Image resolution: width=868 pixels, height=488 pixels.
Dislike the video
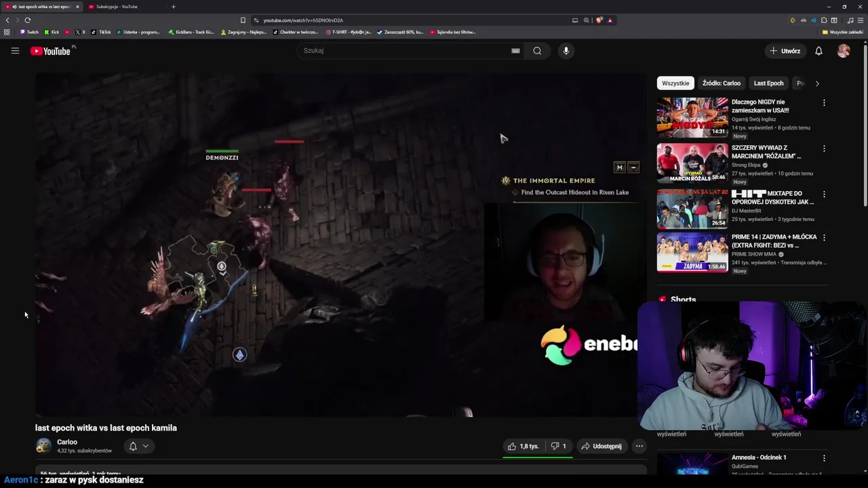[x=558, y=446]
